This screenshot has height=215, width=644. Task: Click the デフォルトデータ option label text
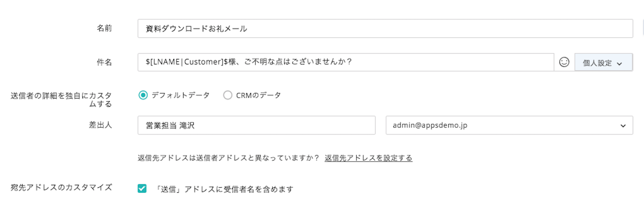[x=181, y=95]
